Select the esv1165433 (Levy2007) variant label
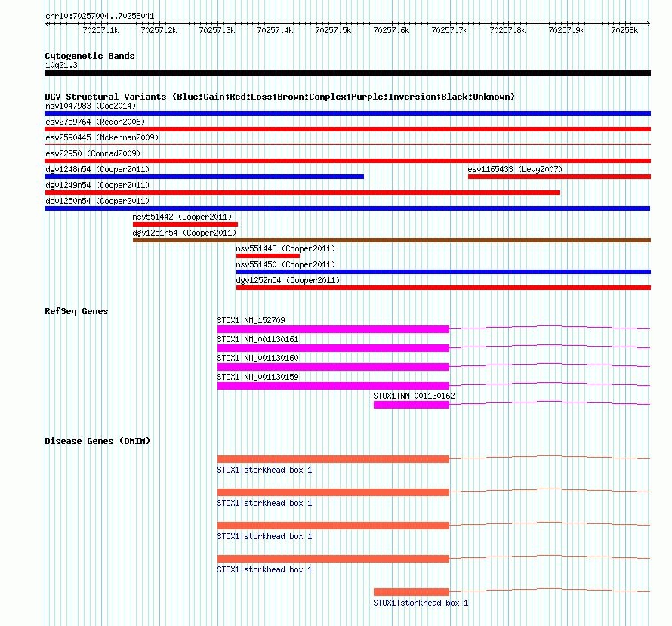Viewport: 672px width, 626px height. point(515,169)
